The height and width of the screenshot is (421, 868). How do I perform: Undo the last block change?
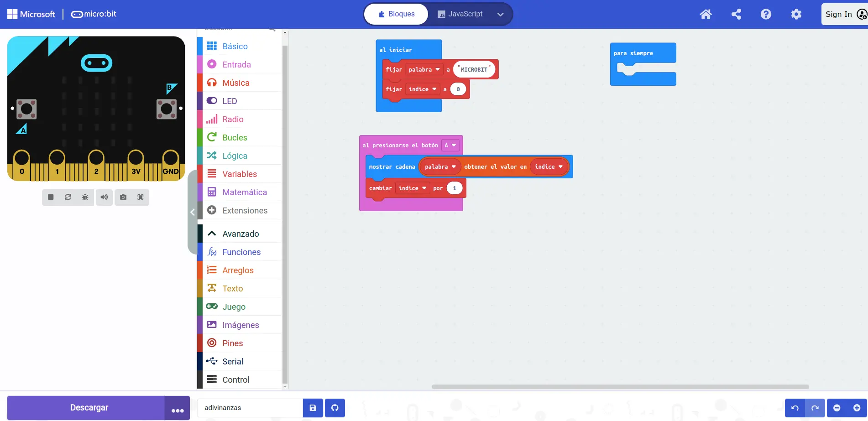point(795,408)
